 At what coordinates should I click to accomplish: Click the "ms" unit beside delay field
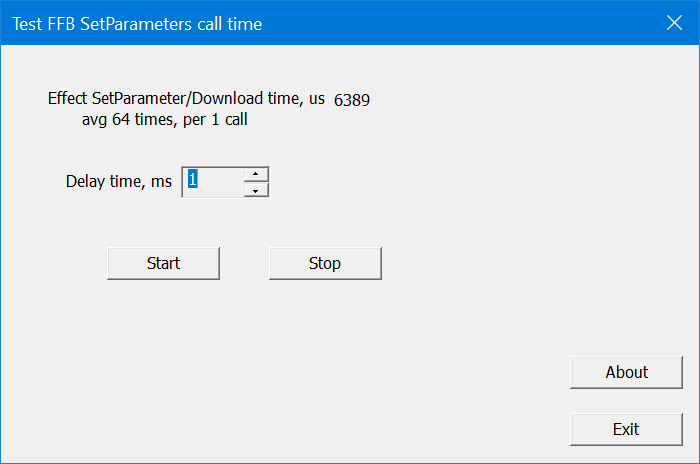coord(160,181)
